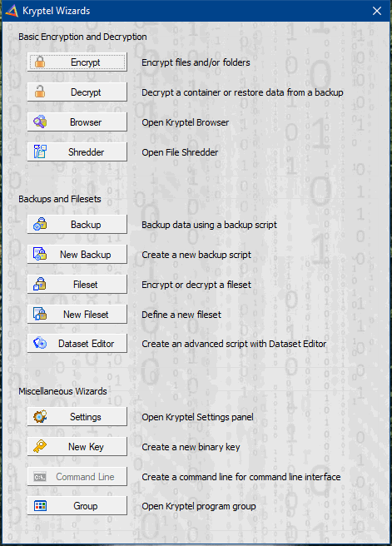Screen dimensions: 392x546
Task: Launch the Decrypt wizard
Action: (77, 92)
